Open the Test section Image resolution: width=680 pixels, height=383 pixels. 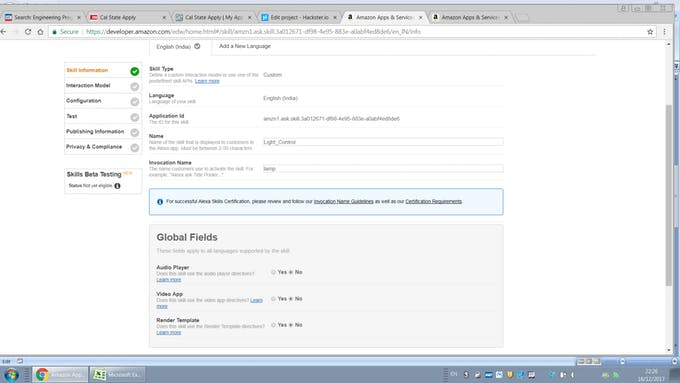click(x=72, y=116)
